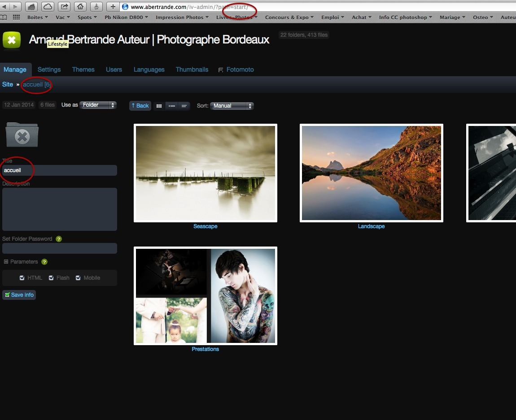Screen dimensions: 516x420
Task: Click the Seascape thumbnail image
Action: [206, 173]
